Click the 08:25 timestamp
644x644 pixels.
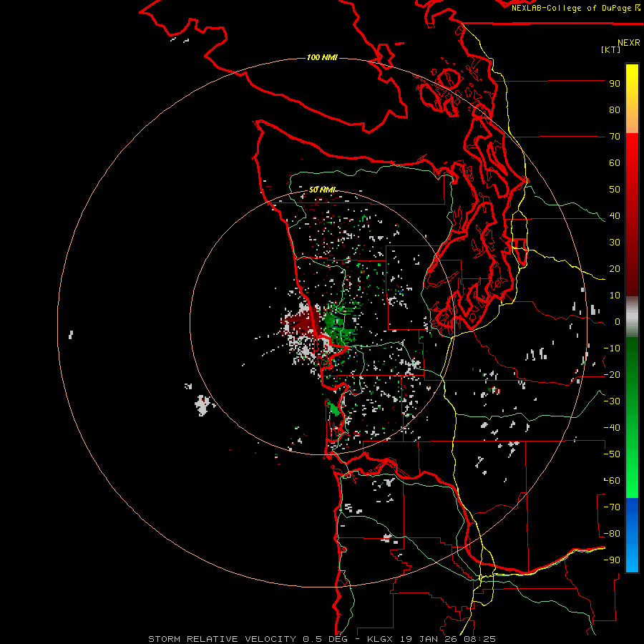click(479, 639)
